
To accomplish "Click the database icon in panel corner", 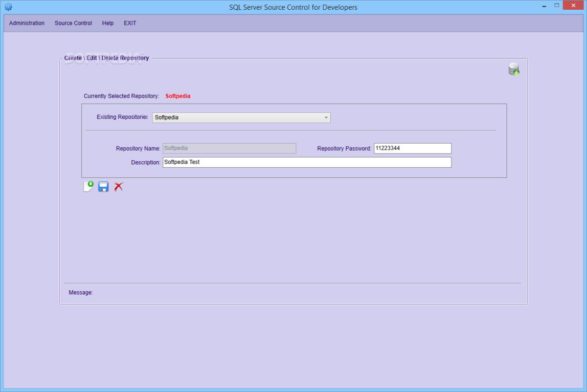I will (x=514, y=69).
